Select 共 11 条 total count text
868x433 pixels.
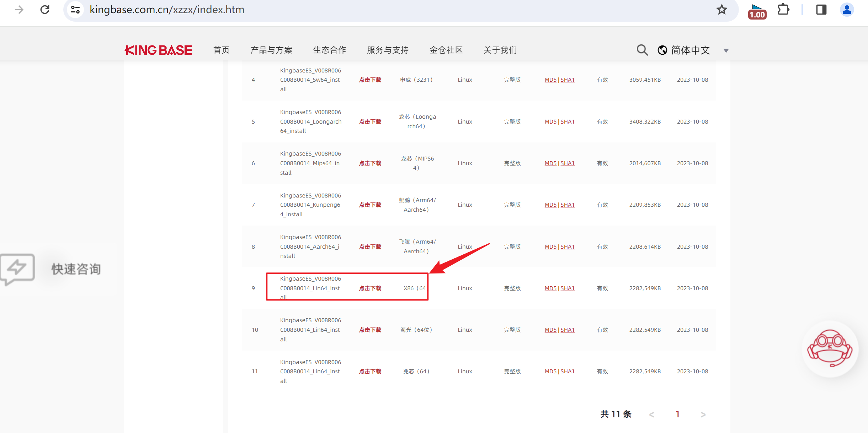coord(616,414)
